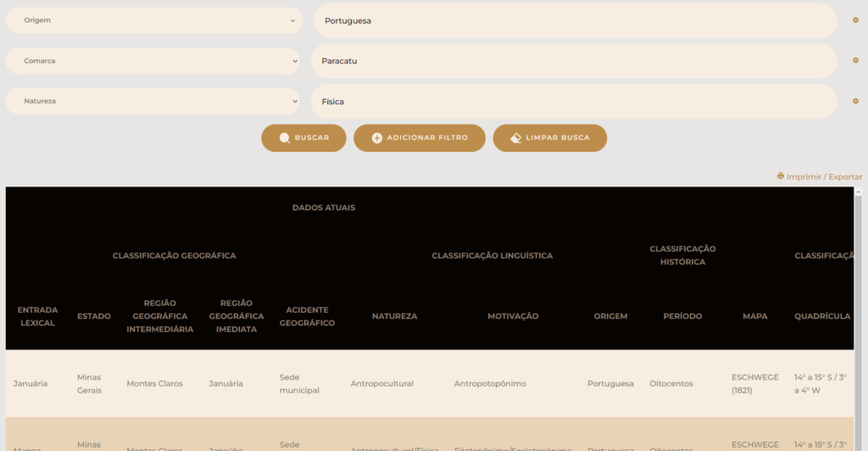868x451 pixels.
Task: Open the Comarca filter type dropdown
Action: pyautogui.click(x=154, y=61)
